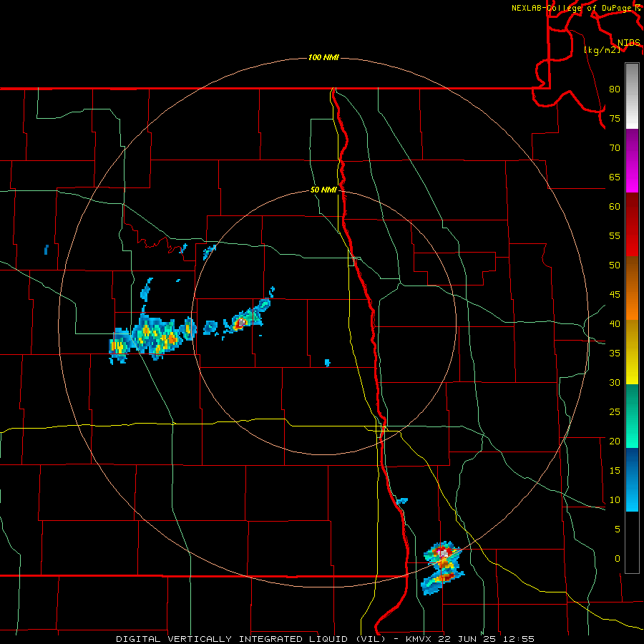Select the 80 value on the color scale
Screen dimensions: 644x644
[615, 89]
